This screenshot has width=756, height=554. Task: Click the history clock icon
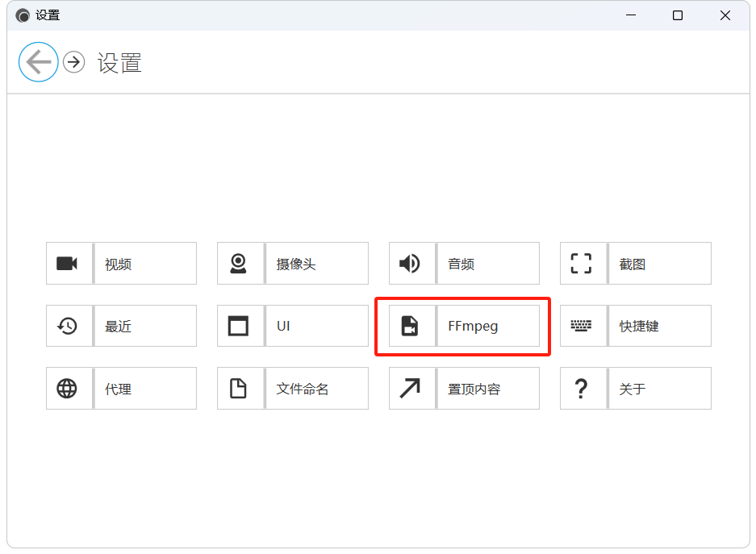tap(67, 326)
